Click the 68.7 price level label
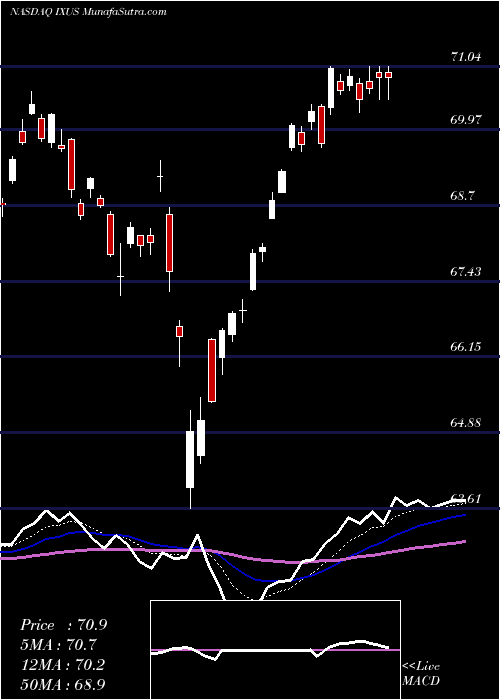This screenshot has width=500, height=700. tap(462, 196)
